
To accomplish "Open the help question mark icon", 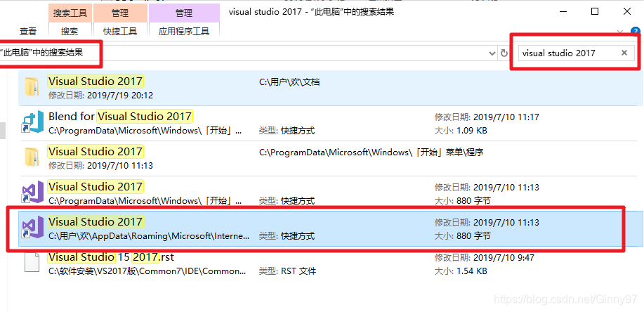I will [x=636, y=31].
